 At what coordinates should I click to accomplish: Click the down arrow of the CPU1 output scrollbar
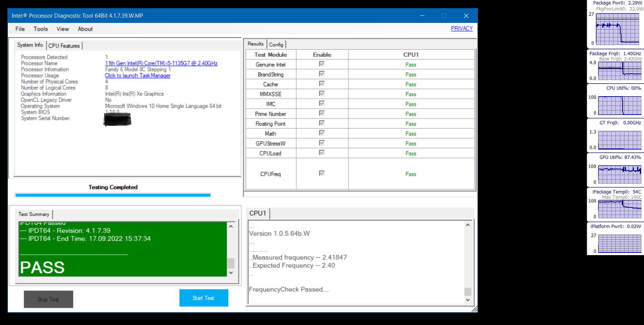[x=468, y=300]
